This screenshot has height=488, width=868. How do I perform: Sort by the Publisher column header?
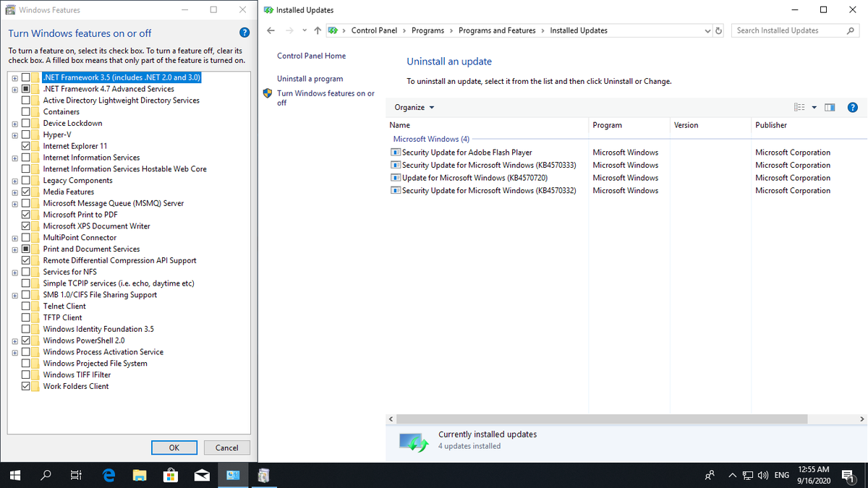tap(809, 125)
